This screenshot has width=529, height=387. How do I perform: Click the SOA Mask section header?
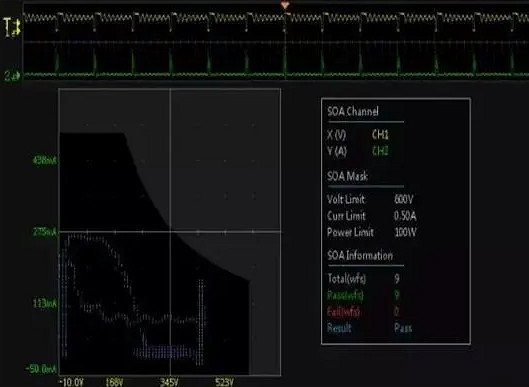tap(347, 176)
